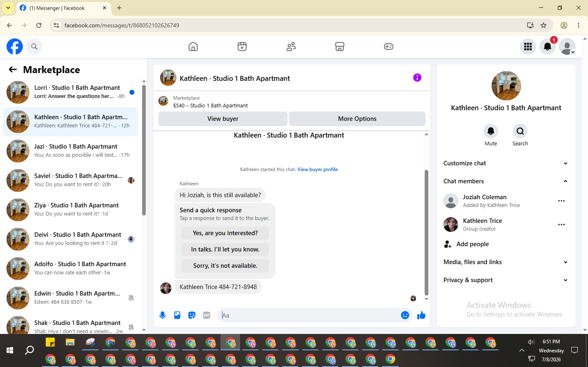
Task: Open Lorri Studio 1 Bath Apartmant chat
Action: click(x=71, y=92)
